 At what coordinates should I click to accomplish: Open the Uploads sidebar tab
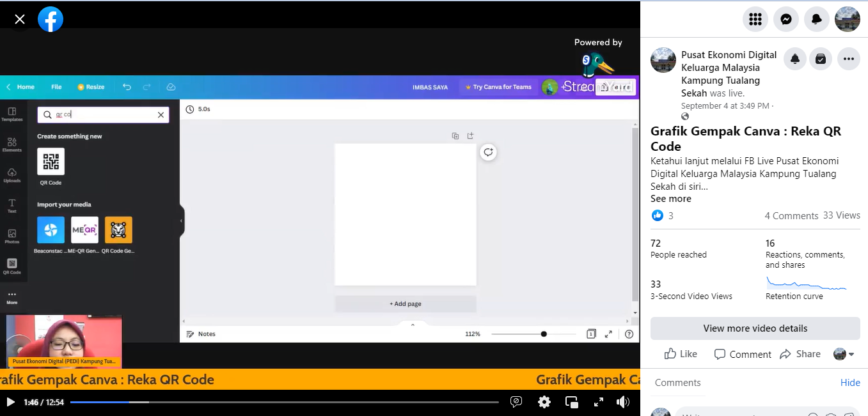point(12,176)
